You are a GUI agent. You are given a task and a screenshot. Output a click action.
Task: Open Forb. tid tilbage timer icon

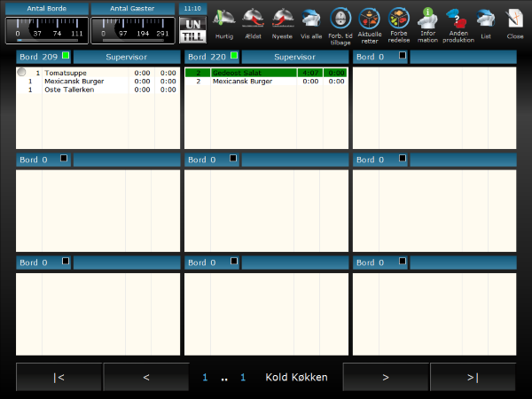pyautogui.click(x=340, y=21)
